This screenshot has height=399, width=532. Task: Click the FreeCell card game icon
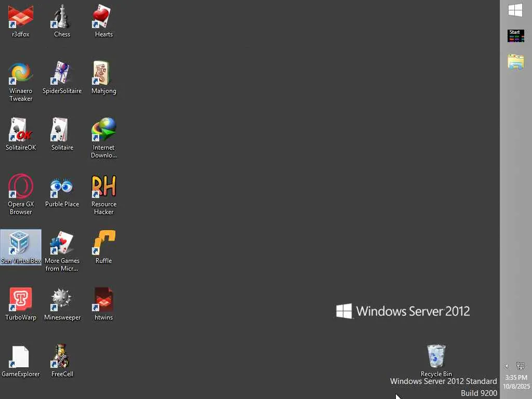tap(62, 361)
